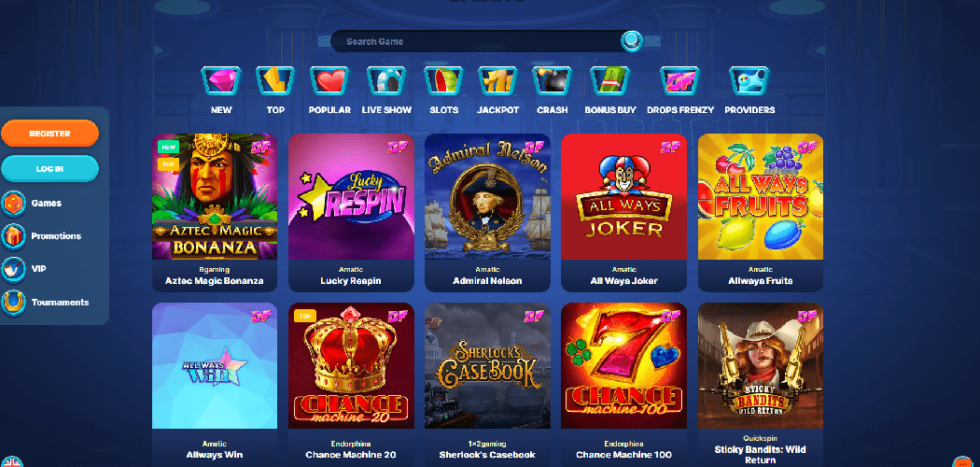Image resolution: width=980 pixels, height=467 pixels.
Task: Launch the Aztec Magic Bonanza game thumbnail
Action: pos(215,197)
